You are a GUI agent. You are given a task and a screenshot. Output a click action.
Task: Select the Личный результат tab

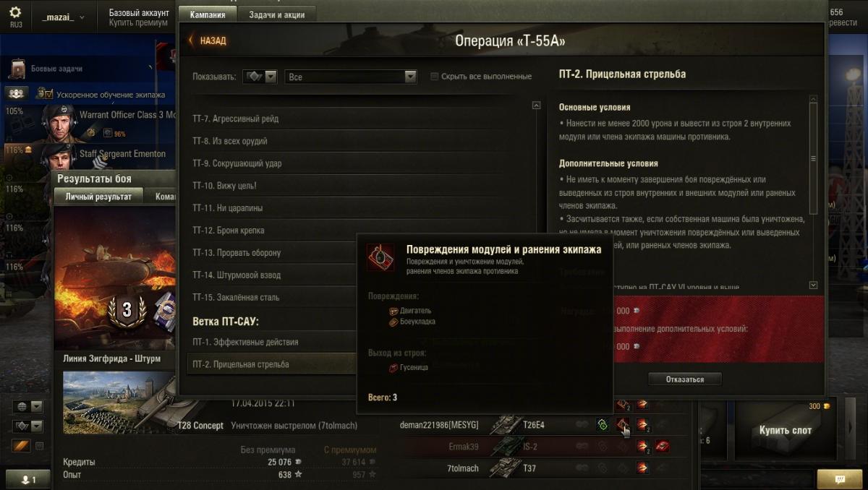click(98, 197)
